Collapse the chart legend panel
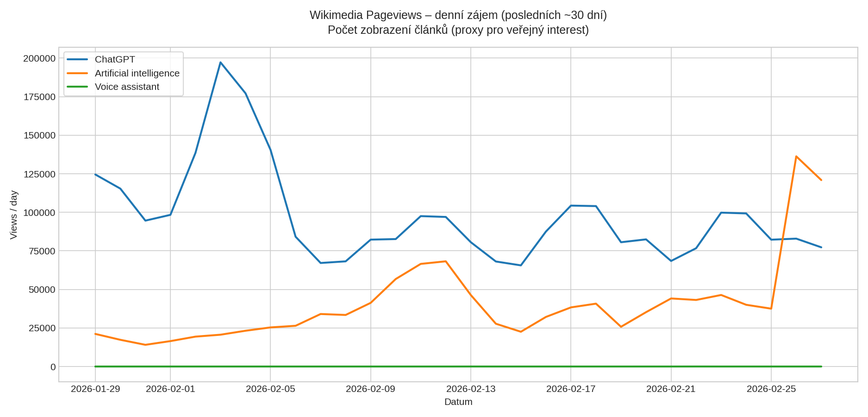The image size is (868, 417). (x=123, y=73)
